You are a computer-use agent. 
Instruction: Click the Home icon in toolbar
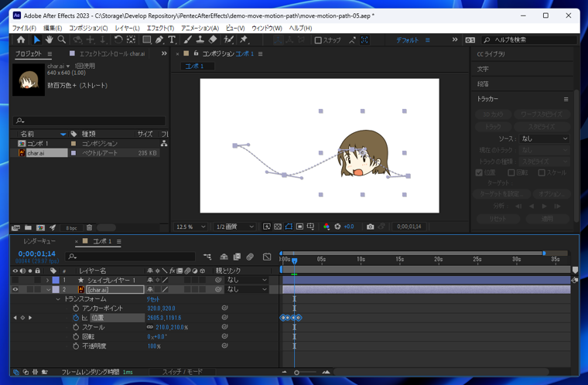pos(21,39)
